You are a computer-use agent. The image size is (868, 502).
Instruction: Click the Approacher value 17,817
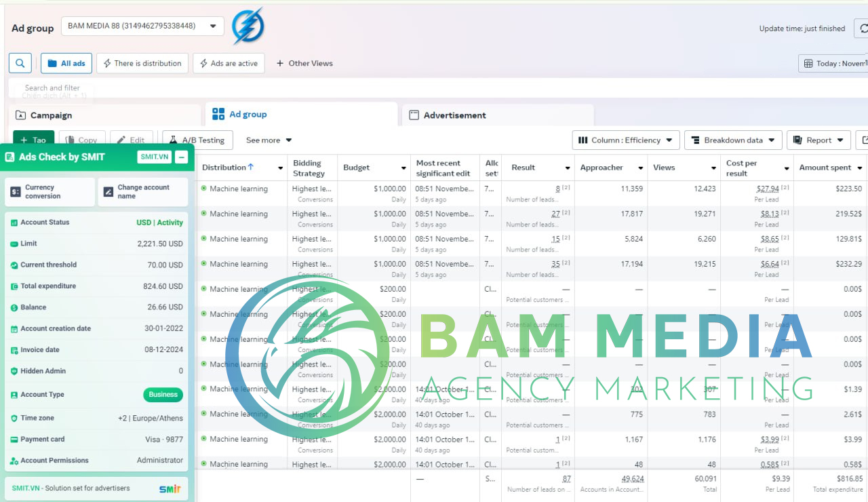pyautogui.click(x=632, y=214)
